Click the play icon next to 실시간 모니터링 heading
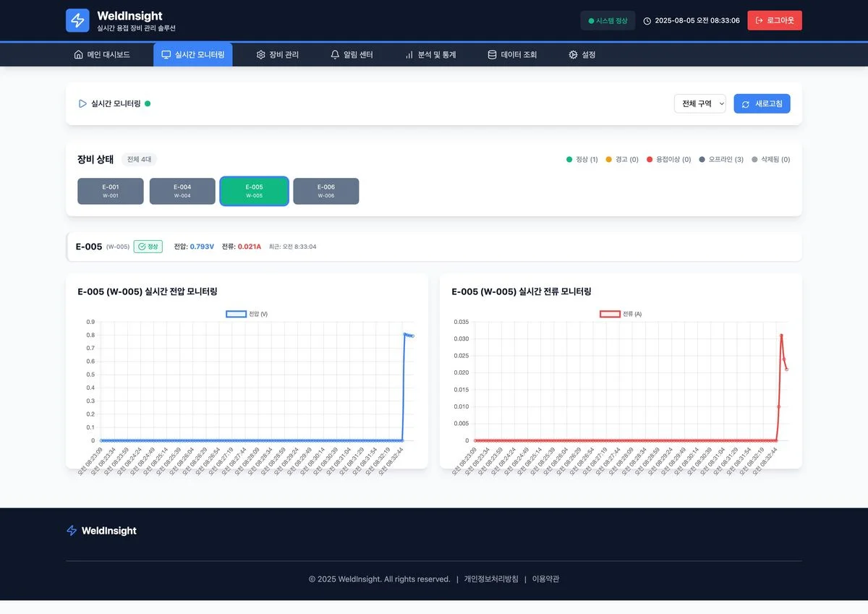868x614 pixels. click(x=82, y=103)
